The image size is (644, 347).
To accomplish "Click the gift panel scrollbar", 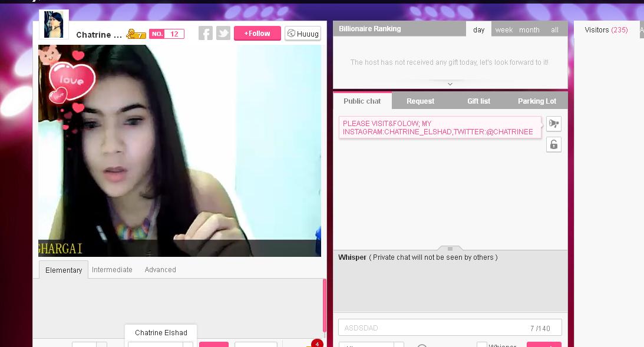I will [x=325, y=306].
